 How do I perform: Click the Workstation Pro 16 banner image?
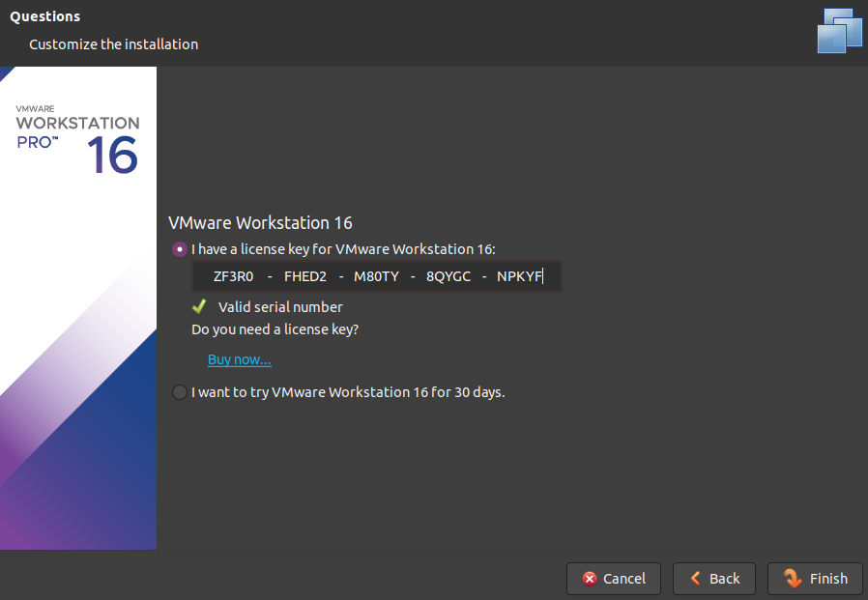click(x=78, y=308)
